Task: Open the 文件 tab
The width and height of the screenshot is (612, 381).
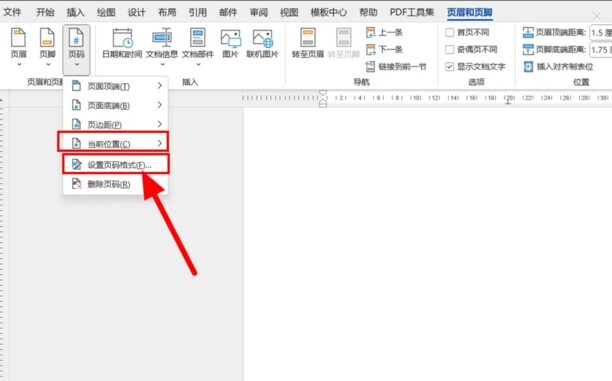Action: 12,12
